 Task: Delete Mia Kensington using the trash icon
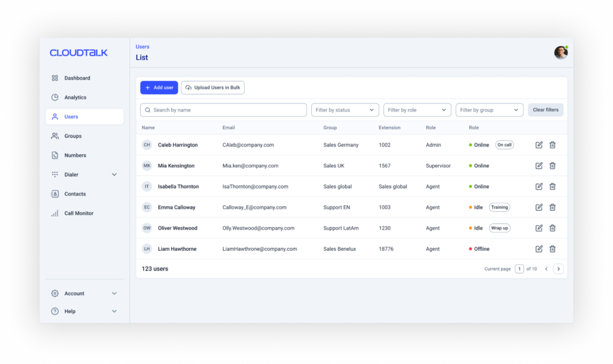coord(553,166)
